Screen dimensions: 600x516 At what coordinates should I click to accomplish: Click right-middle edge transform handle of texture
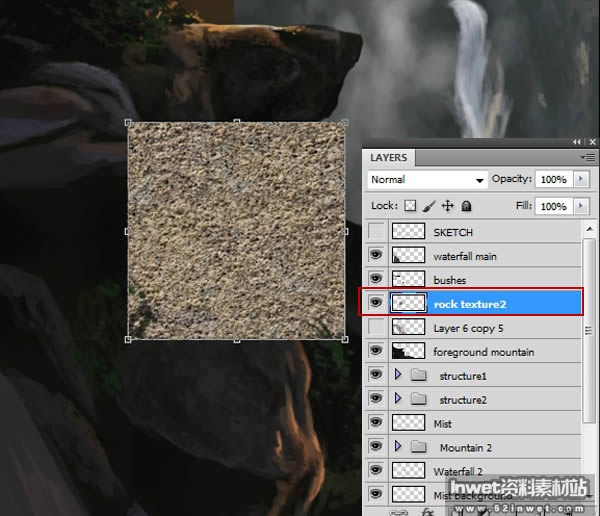[346, 231]
